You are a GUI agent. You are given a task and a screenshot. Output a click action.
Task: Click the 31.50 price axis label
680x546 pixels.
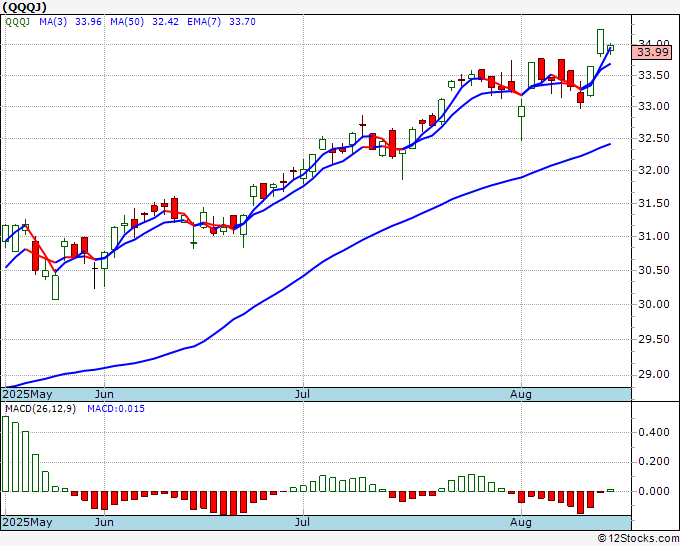coord(654,203)
